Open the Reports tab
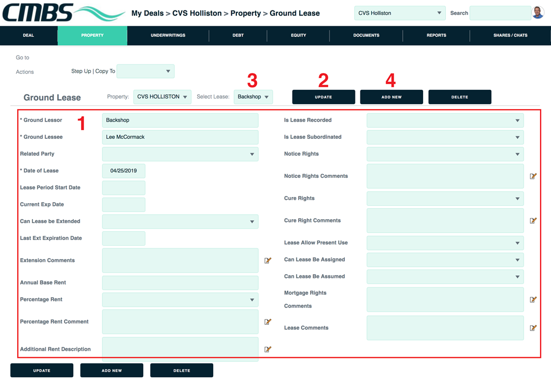The width and height of the screenshot is (551, 392). pos(436,35)
